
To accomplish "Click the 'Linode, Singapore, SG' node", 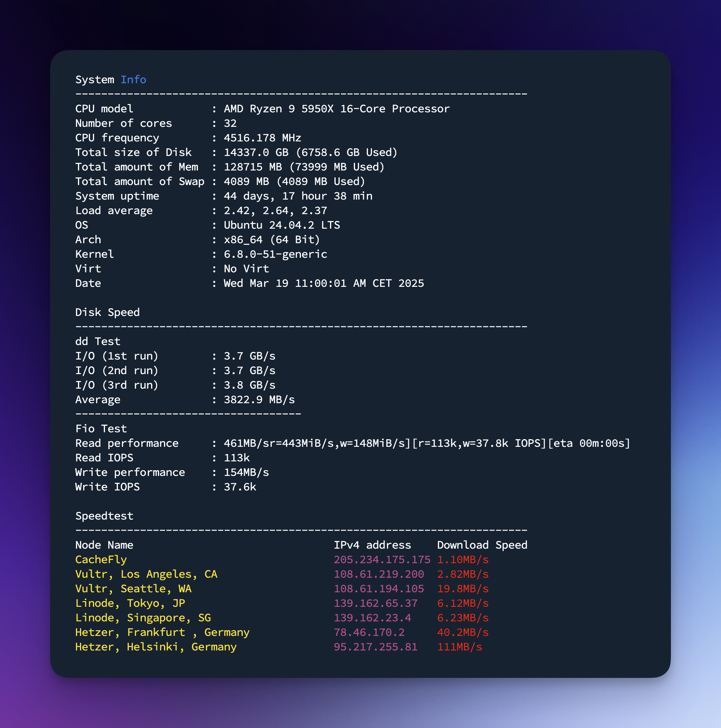I will (x=143, y=618).
